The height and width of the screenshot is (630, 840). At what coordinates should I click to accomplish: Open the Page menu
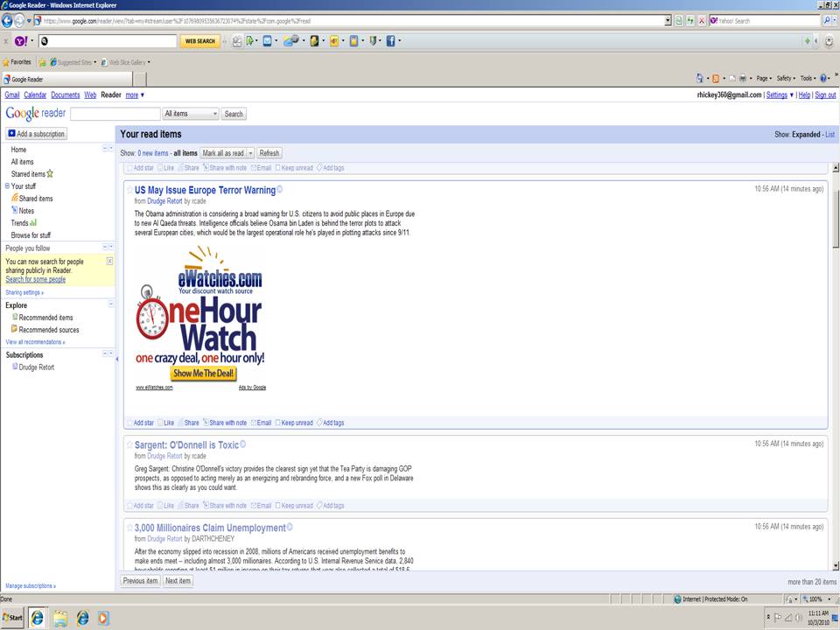tap(764, 78)
